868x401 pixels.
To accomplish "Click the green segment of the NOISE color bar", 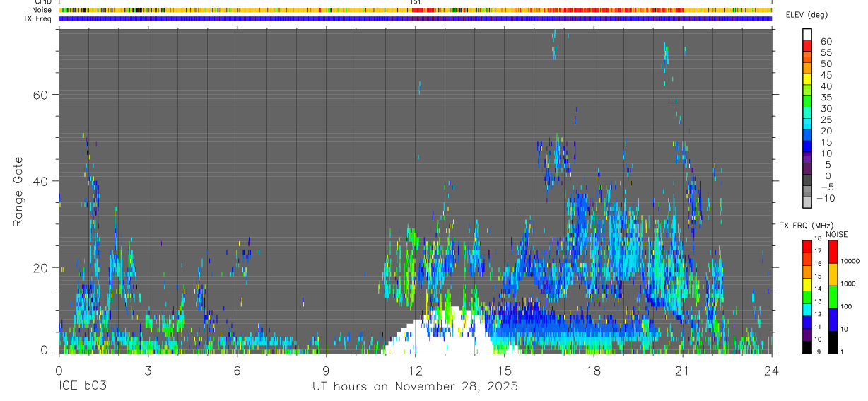I will pyautogui.click(x=833, y=296).
